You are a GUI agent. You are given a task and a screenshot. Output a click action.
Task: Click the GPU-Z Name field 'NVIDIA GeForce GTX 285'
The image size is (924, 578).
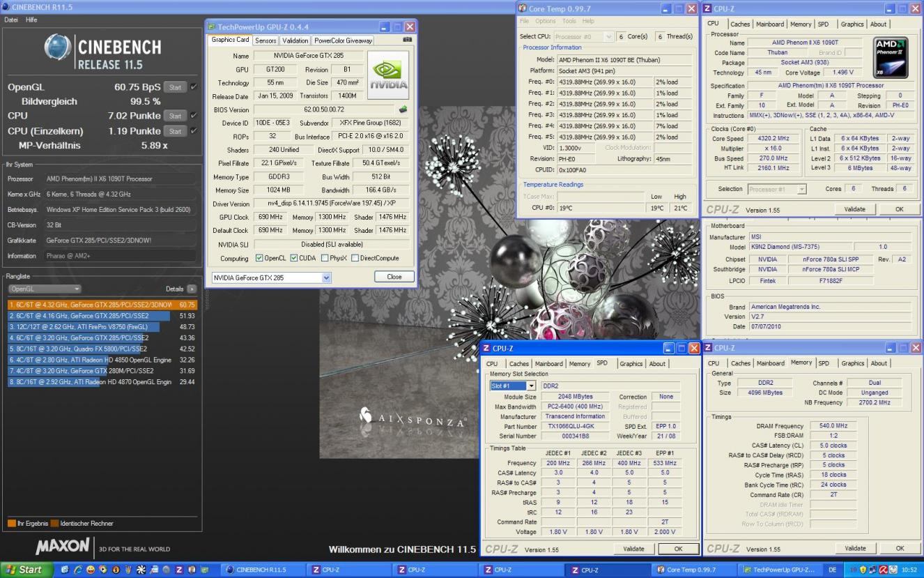point(307,56)
